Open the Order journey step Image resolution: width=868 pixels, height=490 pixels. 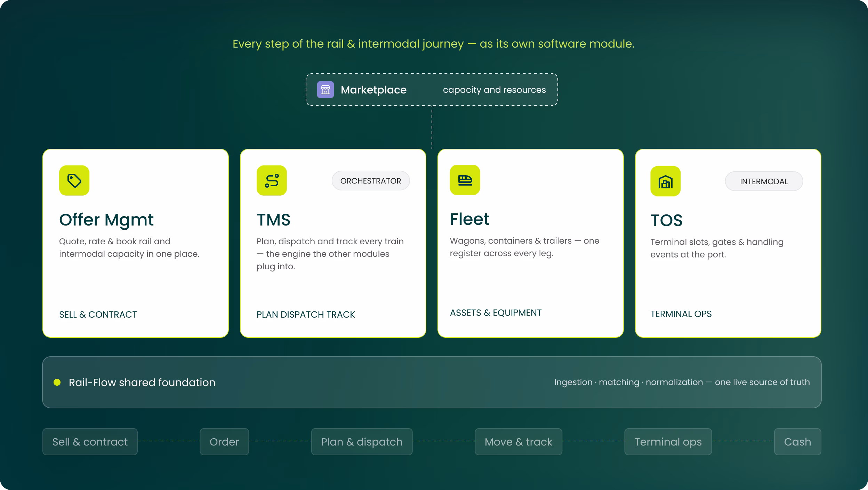224,442
